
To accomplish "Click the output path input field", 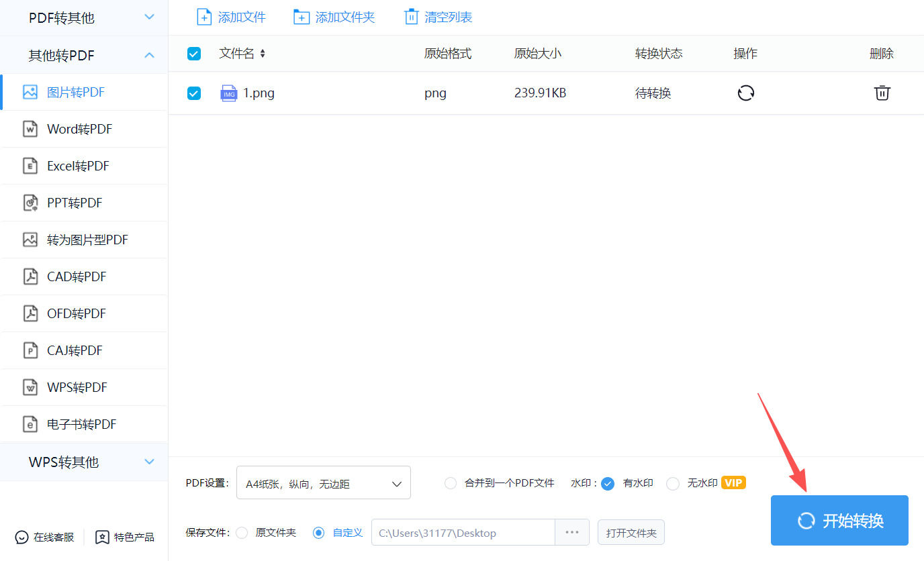I will (463, 533).
